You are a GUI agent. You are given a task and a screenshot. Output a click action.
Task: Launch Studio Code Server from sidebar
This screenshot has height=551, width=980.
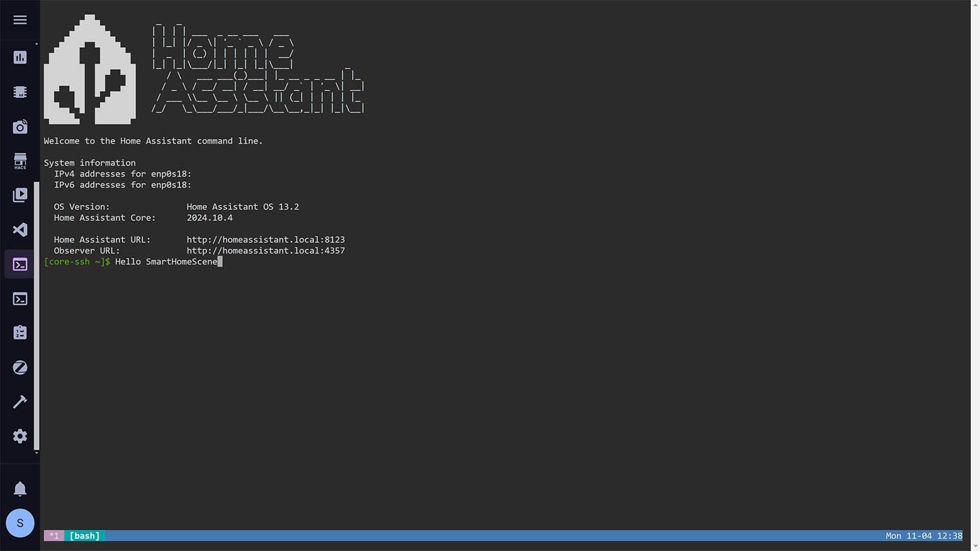20,230
